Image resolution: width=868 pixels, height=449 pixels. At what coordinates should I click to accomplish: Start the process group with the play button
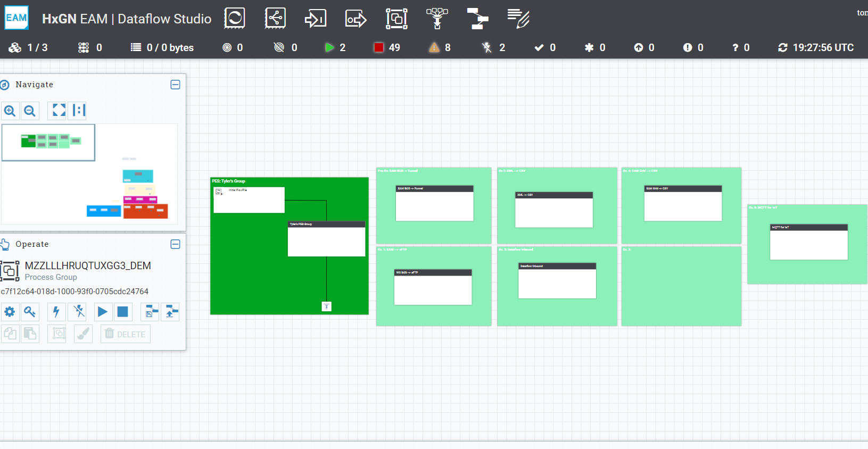(x=103, y=312)
